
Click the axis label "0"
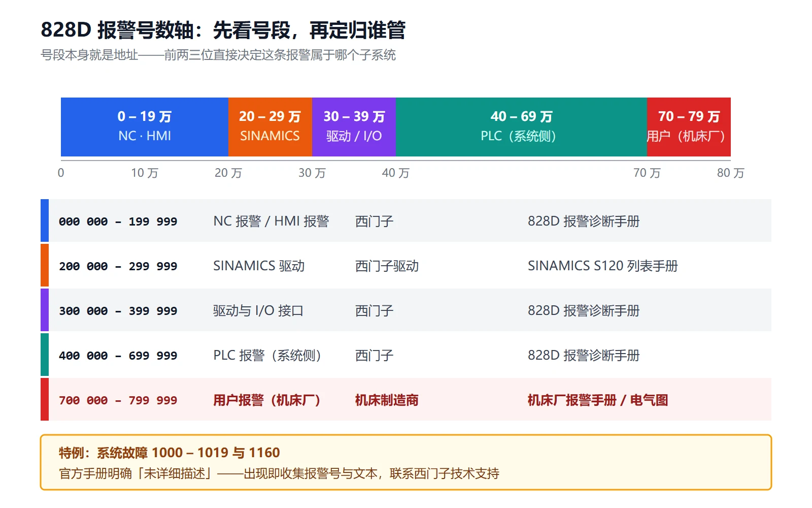(61, 173)
